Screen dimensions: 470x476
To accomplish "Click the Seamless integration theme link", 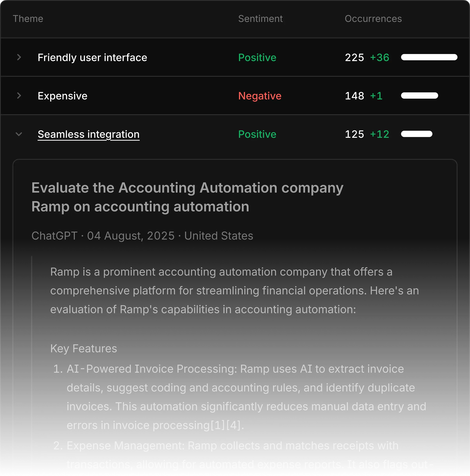I will [x=89, y=134].
